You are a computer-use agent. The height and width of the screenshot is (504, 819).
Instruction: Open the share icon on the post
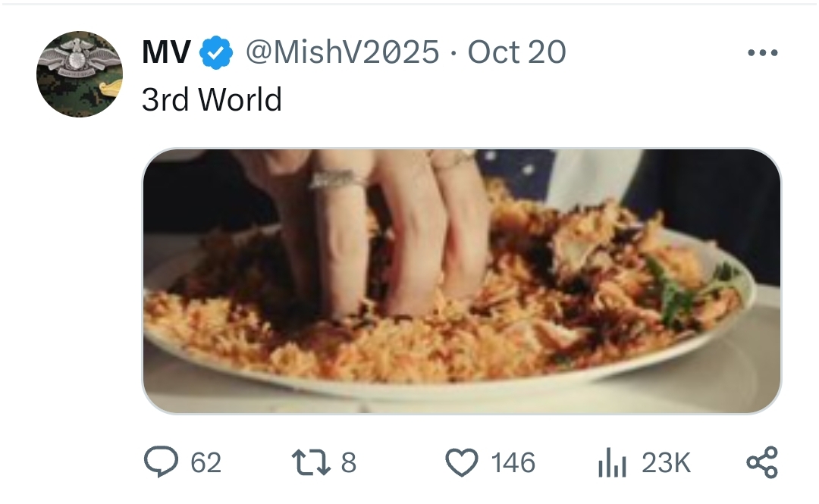[x=763, y=462]
